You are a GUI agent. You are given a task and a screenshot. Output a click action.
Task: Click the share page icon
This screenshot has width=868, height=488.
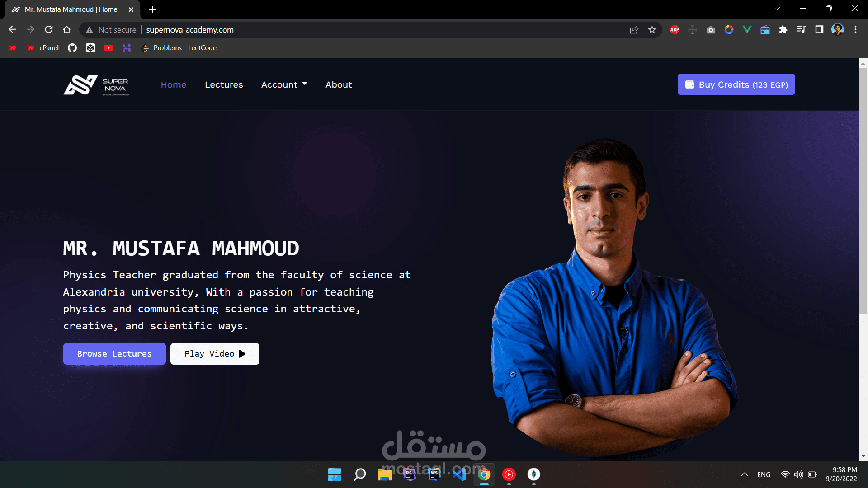[x=634, y=30]
